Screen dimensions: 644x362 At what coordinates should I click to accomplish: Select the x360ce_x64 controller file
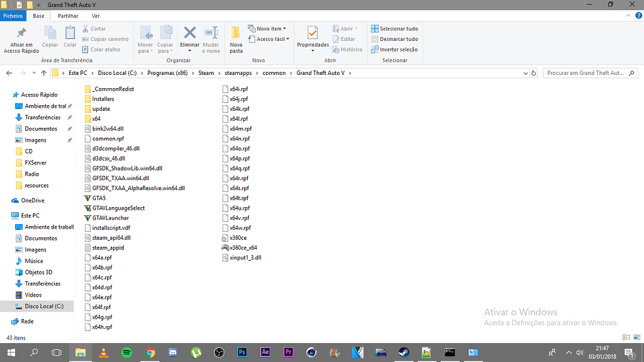(x=243, y=248)
